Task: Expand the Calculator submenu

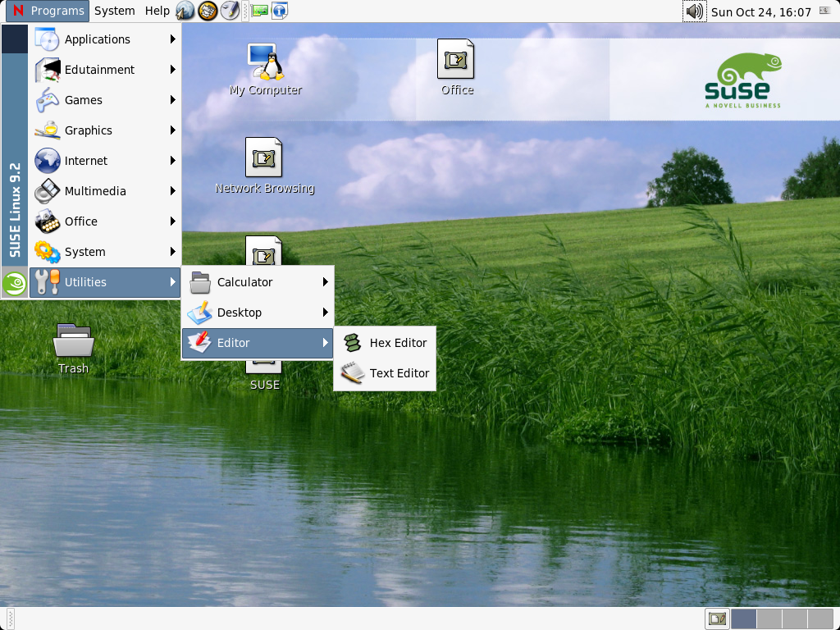Action: point(258,282)
